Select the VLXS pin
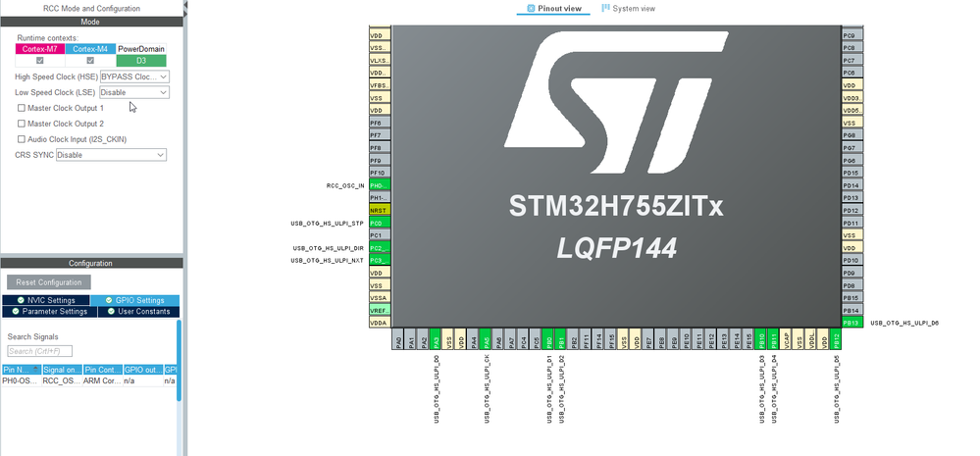The width and height of the screenshot is (980, 456). pyautogui.click(x=380, y=61)
